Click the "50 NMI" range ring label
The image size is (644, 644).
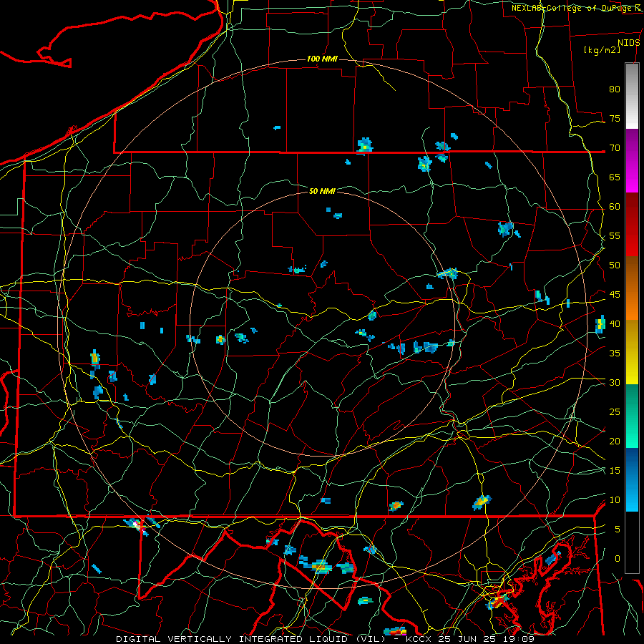[322, 191]
